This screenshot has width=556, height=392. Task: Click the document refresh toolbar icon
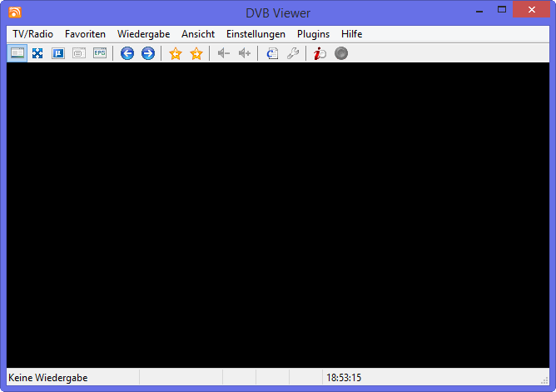[272, 53]
